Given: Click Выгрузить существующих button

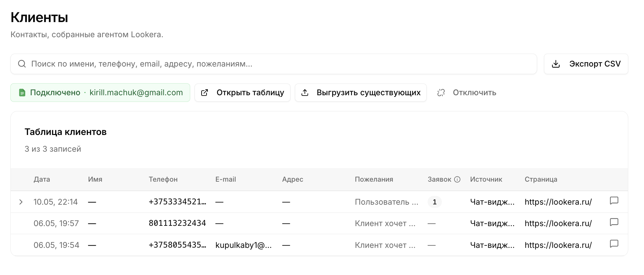Looking at the screenshot, I should pos(361,93).
